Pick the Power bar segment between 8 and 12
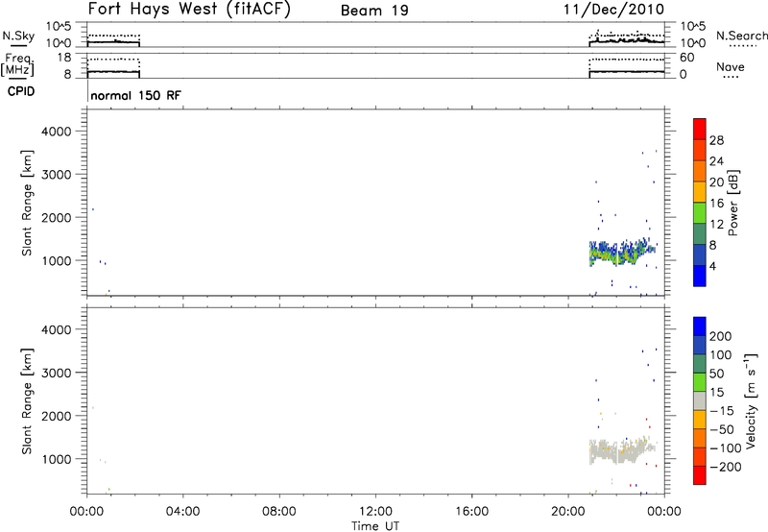The height and width of the screenshot is (532, 768). (x=700, y=234)
